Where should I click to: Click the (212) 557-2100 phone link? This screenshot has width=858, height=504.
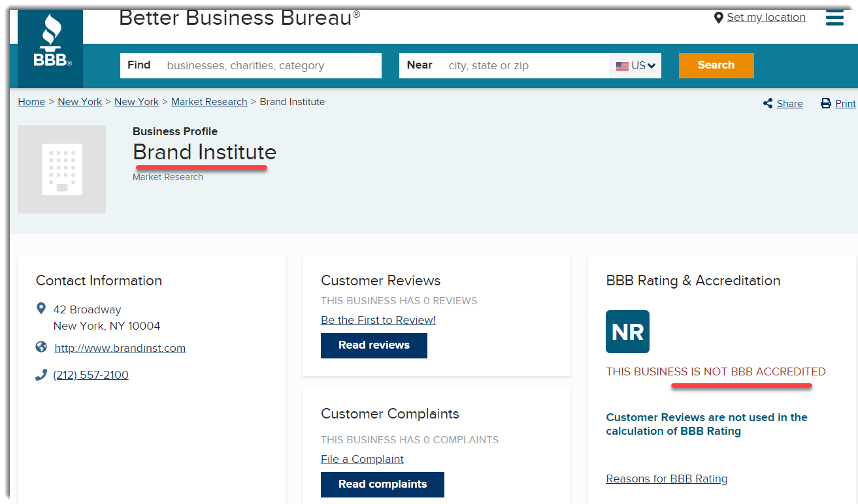pyautogui.click(x=91, y=375)
